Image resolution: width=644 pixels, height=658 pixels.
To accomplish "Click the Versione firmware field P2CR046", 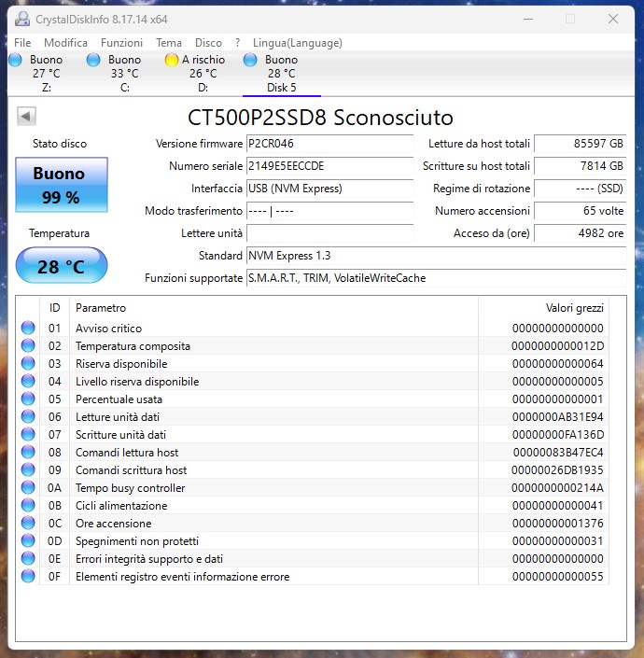I will 329,144.
